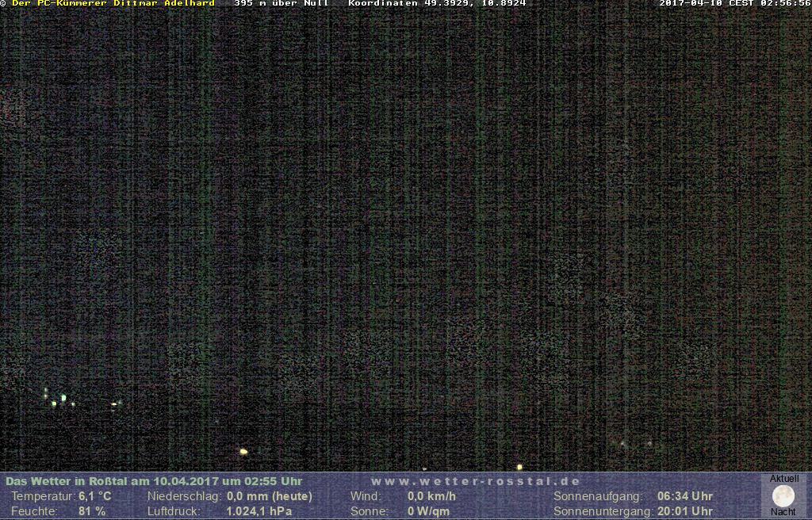
Task: Click the Luftdruck 1.024,1 hPa value
Action: coord(259,511)
